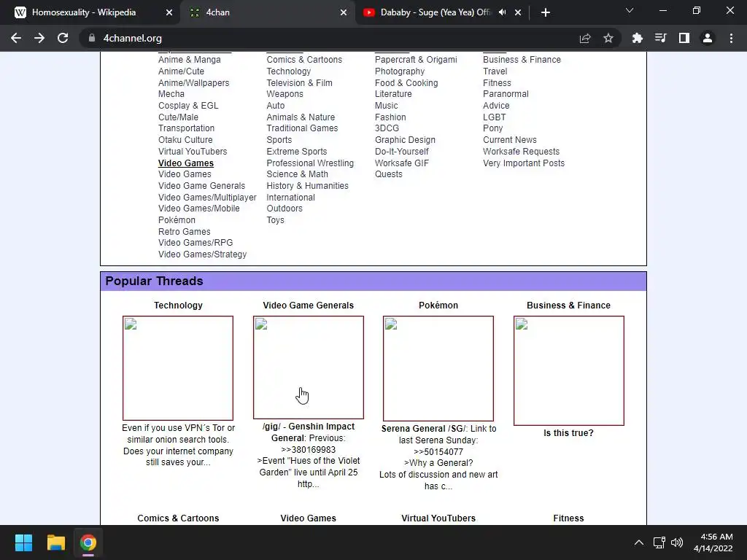Viewport: 747px width, 560px height.
Task: Open Technology popular thread thumbnail
Action: (x=178, y=368)
